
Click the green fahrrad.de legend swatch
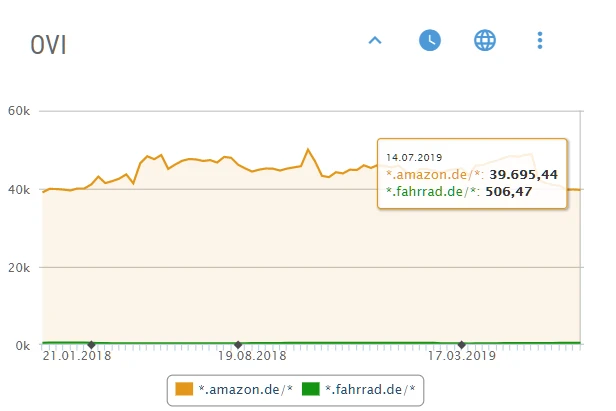click(x=311, y=389)
